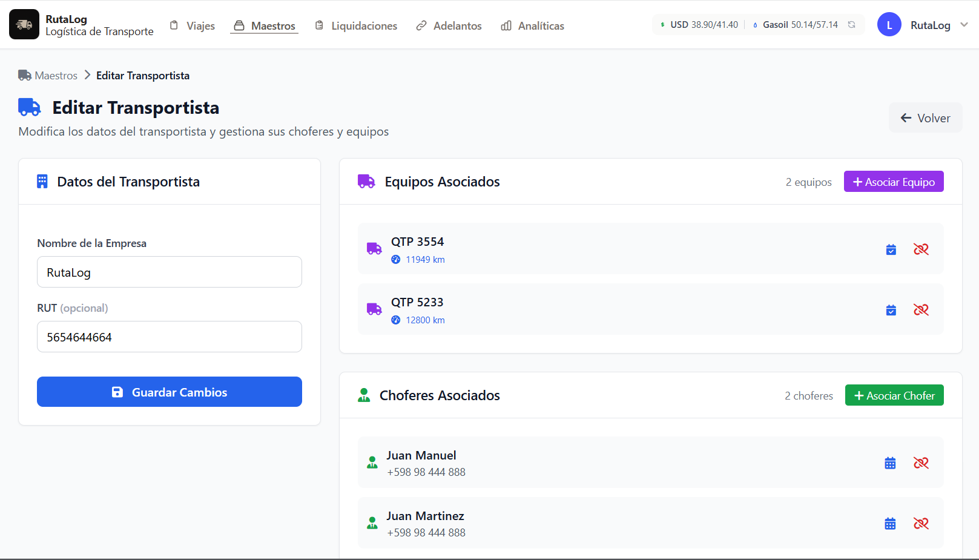The width and height of the screenshot is (979, 560).
Task: Click the QTP 3554 equipment name
Action: pos(417,242)
